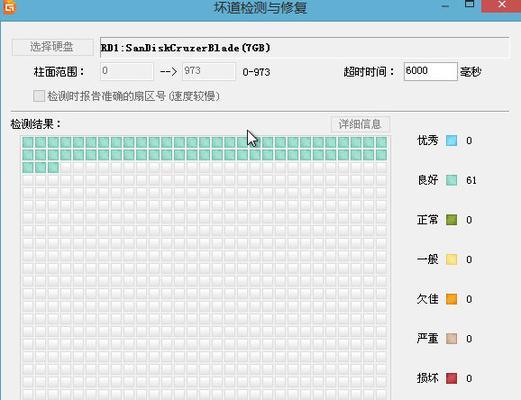Click the starting cylinder field showing 0
Screen dimensions: 521x400
(x=127, y=71)
